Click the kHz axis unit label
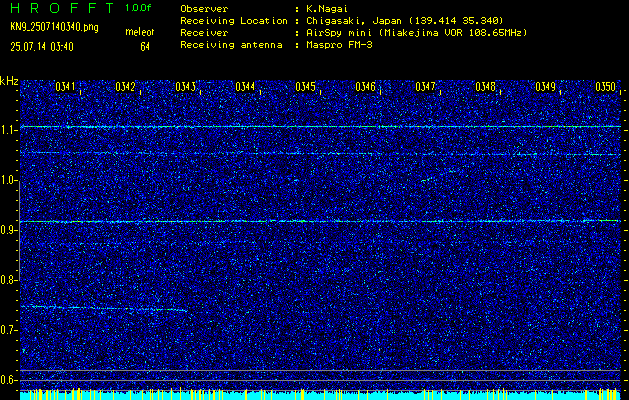The image size is (629, 400). (9, 81)
